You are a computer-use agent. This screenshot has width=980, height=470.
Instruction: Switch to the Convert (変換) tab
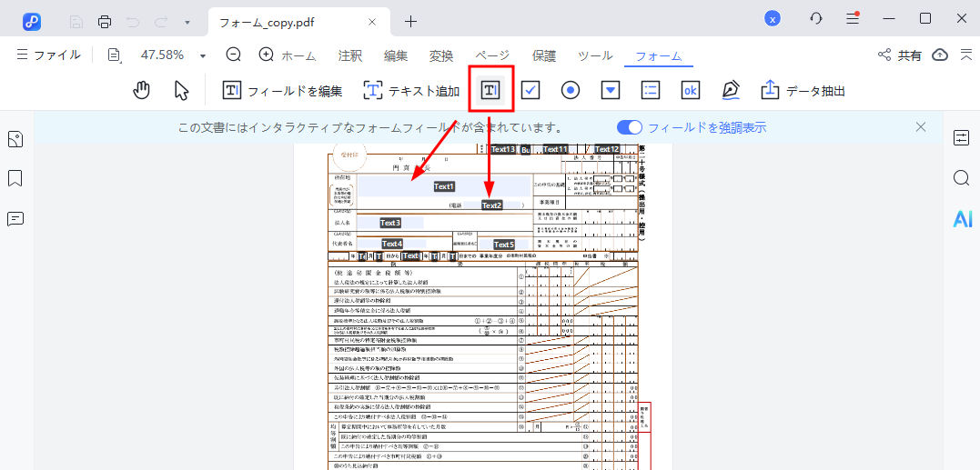pos(441,55)
